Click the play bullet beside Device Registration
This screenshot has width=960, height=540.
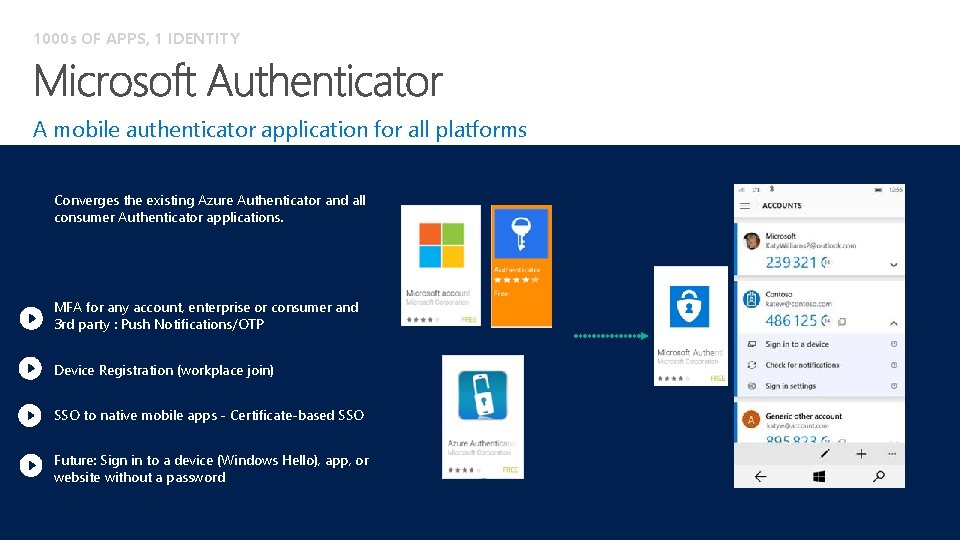point(31,369)
